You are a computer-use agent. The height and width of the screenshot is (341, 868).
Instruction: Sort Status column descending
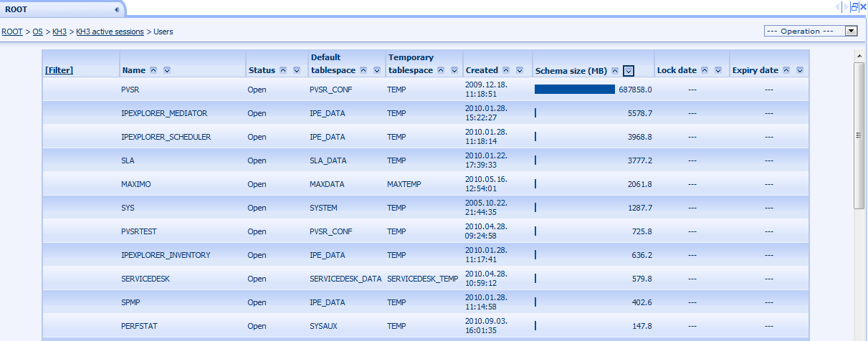(x=296, y=70)
